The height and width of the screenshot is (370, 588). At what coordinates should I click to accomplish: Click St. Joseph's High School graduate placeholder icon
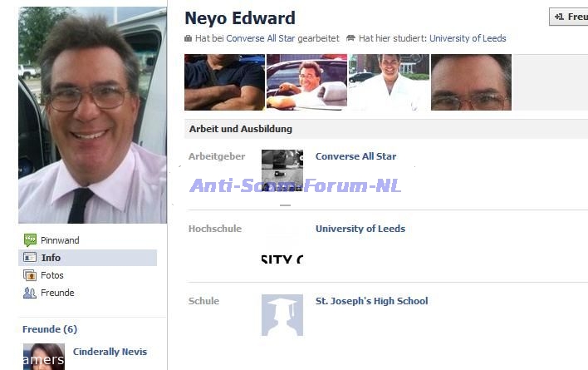282,315
